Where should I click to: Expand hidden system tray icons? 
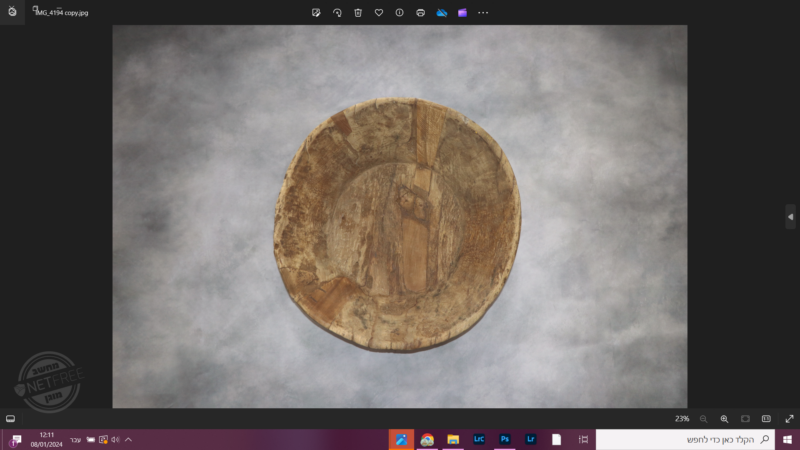[128, 439]
